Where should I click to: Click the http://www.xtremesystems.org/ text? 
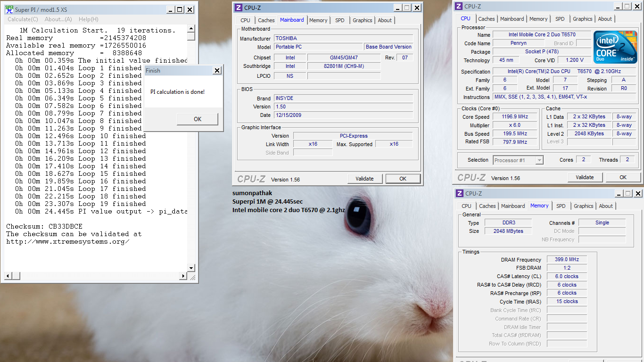pos(67,241)
